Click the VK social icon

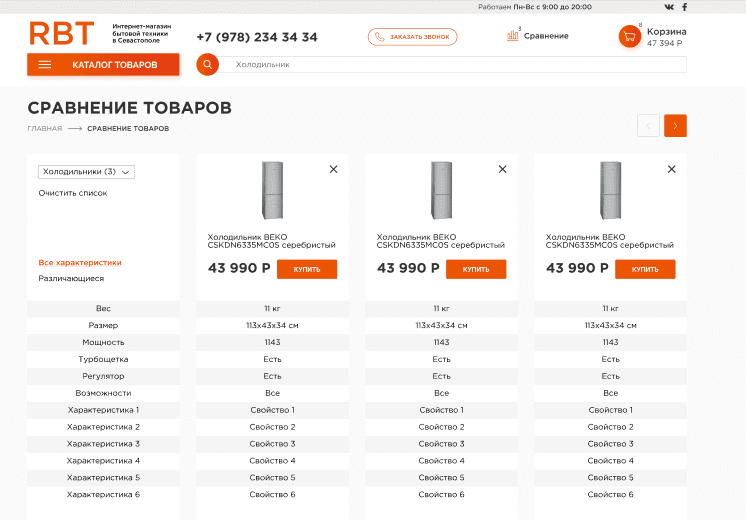[669, 7]
